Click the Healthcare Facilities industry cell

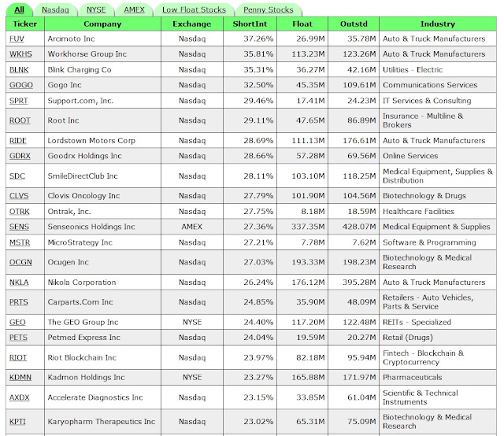[438, 212]
